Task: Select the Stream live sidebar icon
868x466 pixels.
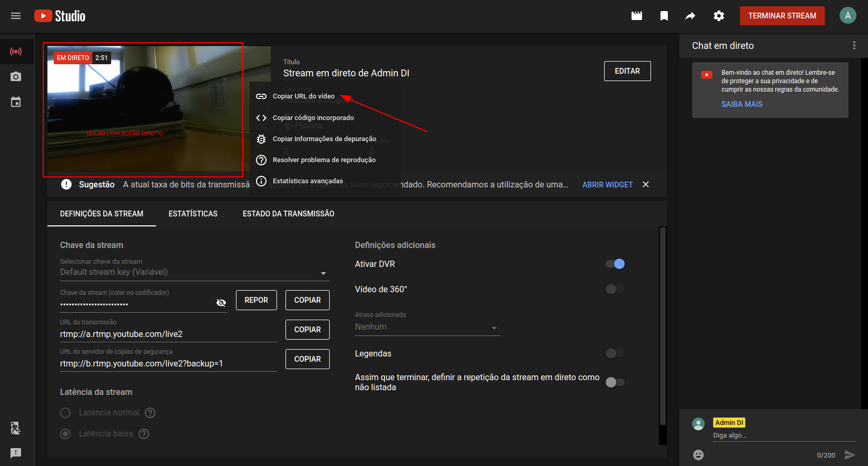Action: [x=16, y=52]
